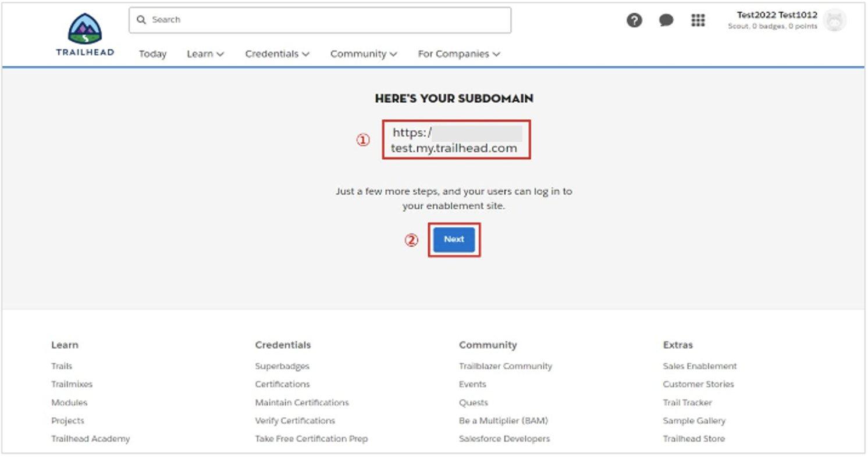This screenshot has width=868, height=458.
Task: Open the Maintain Certifications link
Action: coord(302,402)
